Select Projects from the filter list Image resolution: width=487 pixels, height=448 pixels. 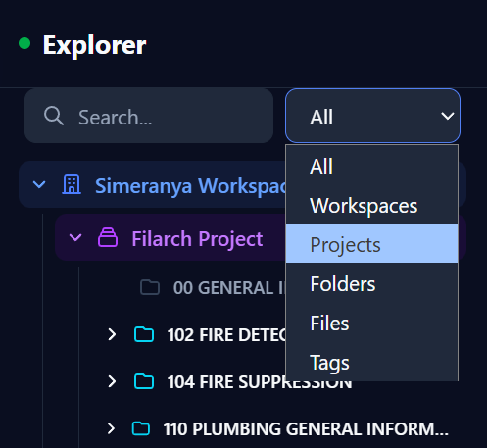[x=372, y=243]
